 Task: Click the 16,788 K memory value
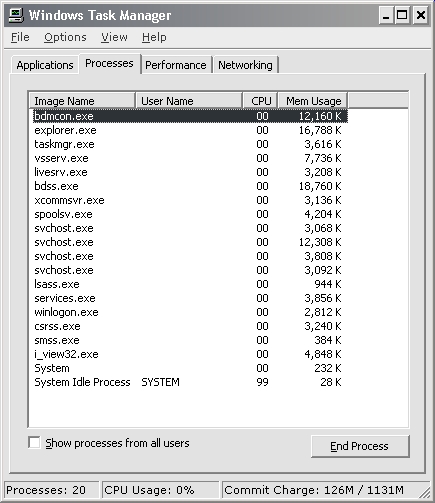pos(320,130)
